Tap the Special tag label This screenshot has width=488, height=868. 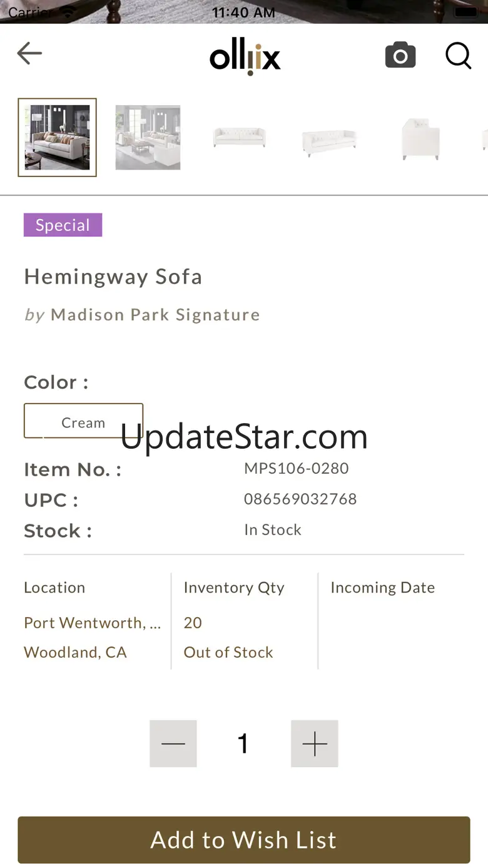(x=63, y=225)
